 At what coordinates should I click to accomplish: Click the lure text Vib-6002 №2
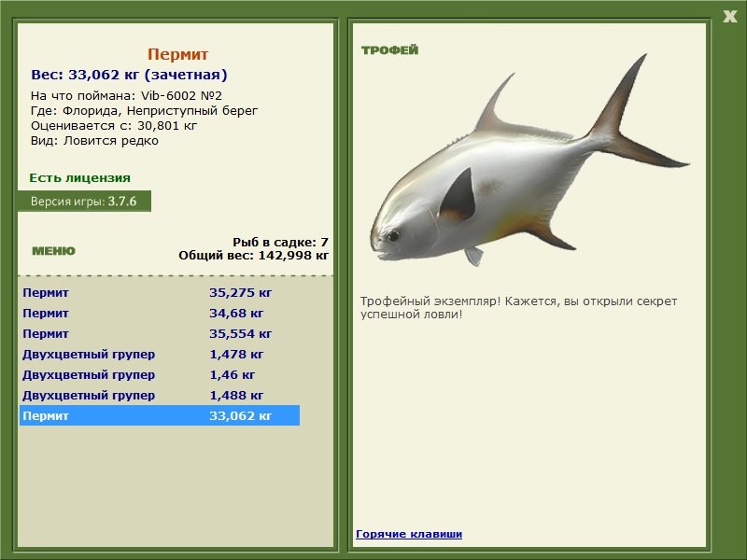pos(181,96)
